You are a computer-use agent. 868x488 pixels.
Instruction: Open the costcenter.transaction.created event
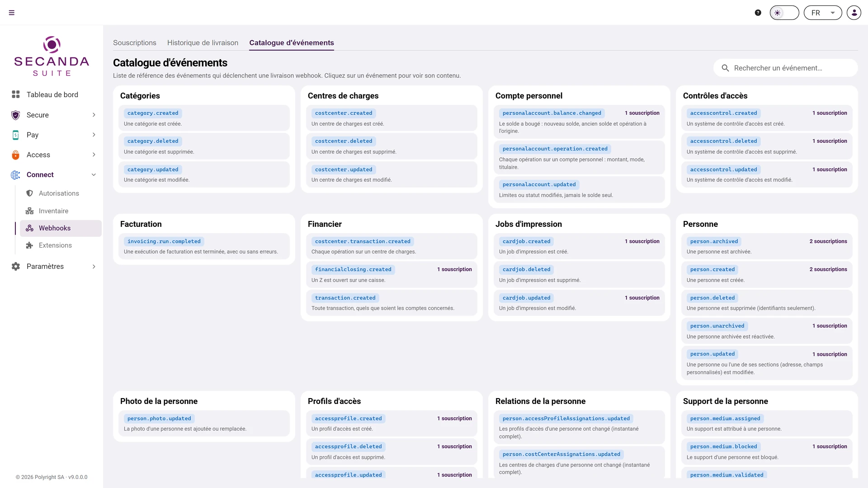point(392,246)
